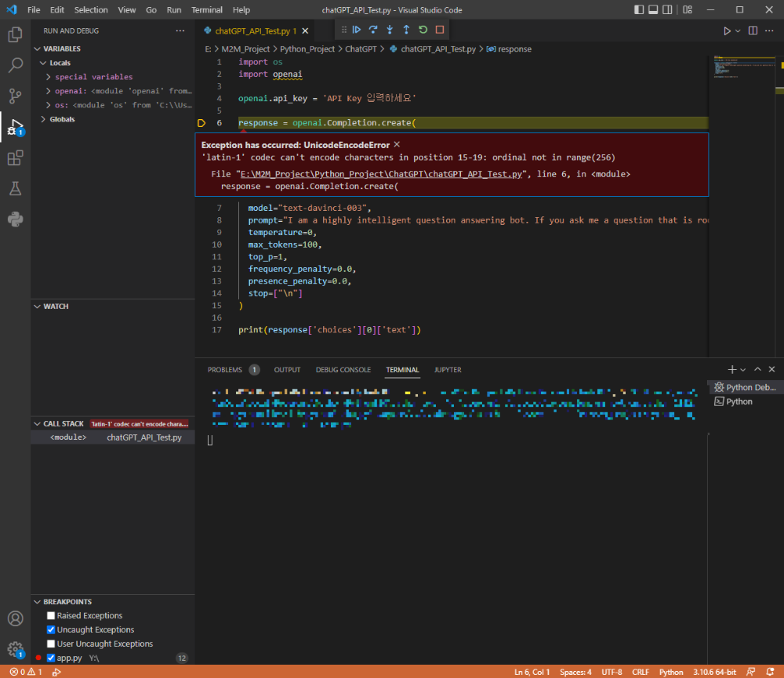Open the Extensions view
The image size is (784, 678).
point(16,158)
